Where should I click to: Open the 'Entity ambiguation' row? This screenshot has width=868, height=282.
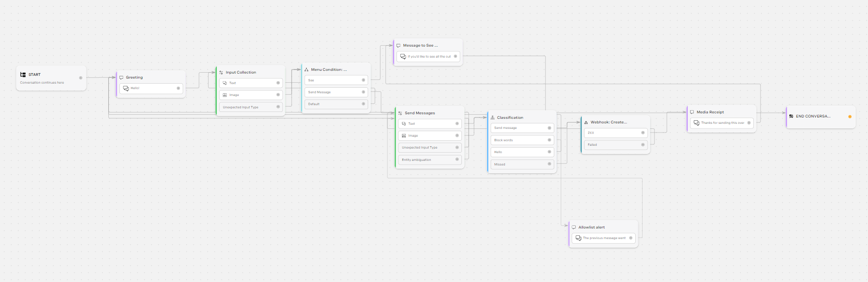(x=430, y=160)
